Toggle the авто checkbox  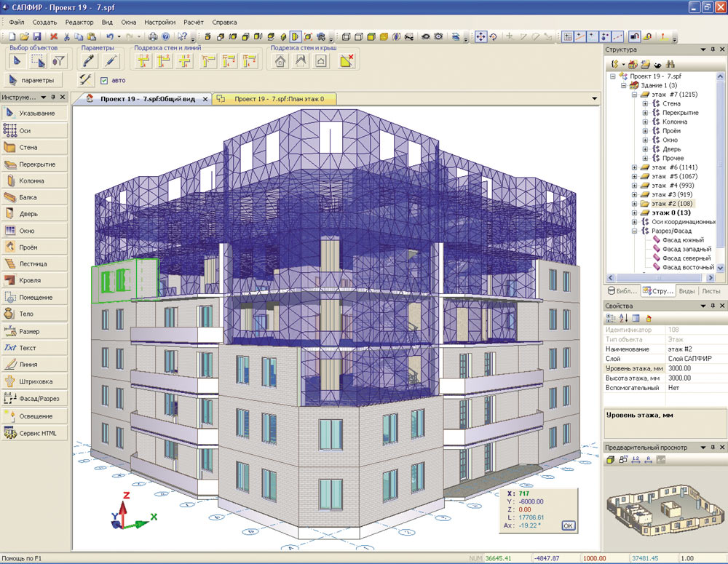point(104,80)
